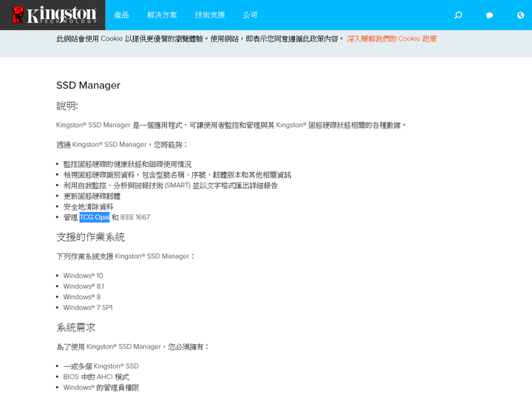Click the bullet mentioning SMART reporting
This screenshot has height=395, width=532.
click(x=171, y=185)
